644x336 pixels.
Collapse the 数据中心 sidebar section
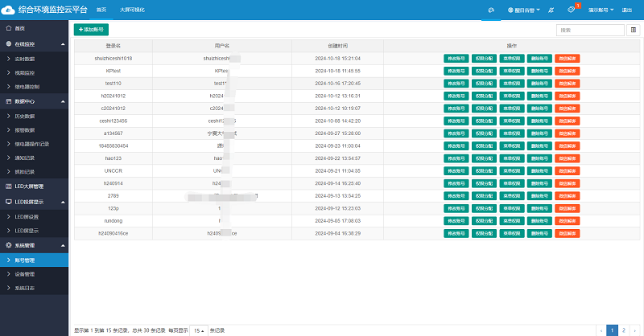62,101
